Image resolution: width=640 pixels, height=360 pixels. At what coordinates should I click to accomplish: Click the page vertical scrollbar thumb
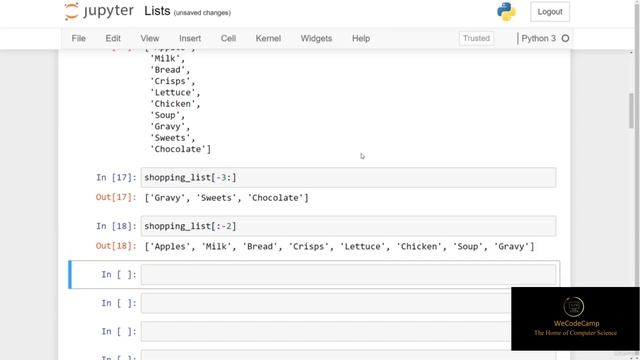click(631, 111)
